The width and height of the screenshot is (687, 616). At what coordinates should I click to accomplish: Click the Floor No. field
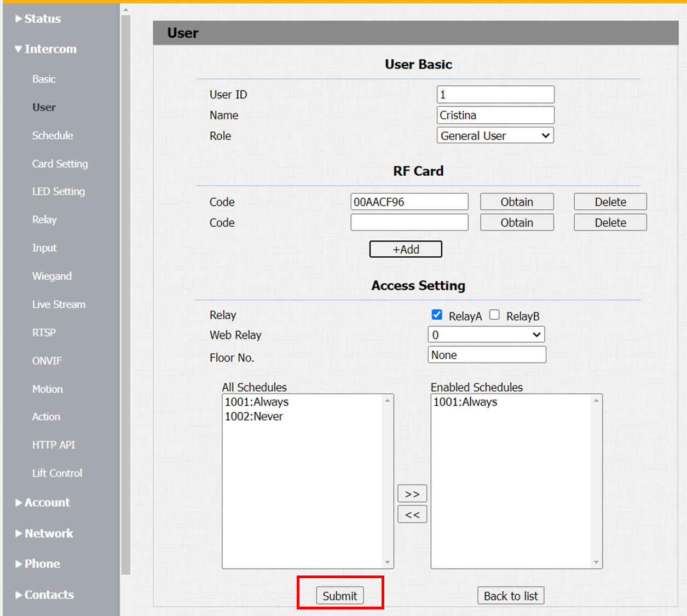[x=487, y=355]
